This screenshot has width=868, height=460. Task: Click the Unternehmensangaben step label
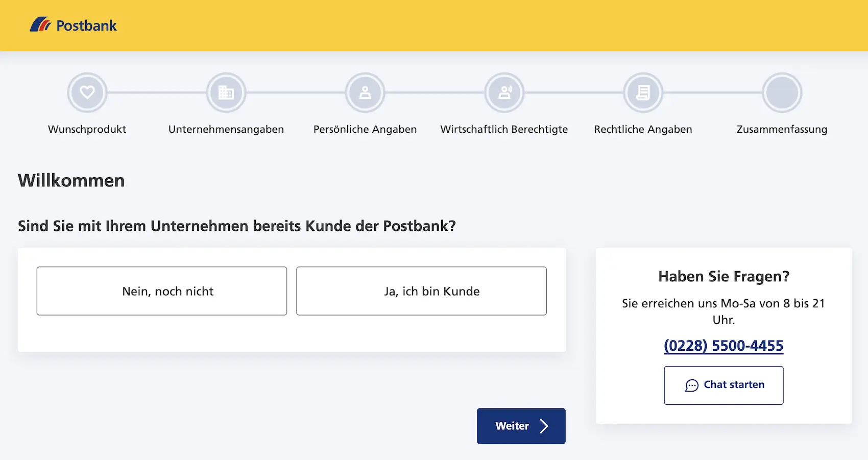(x=226, y=129)
